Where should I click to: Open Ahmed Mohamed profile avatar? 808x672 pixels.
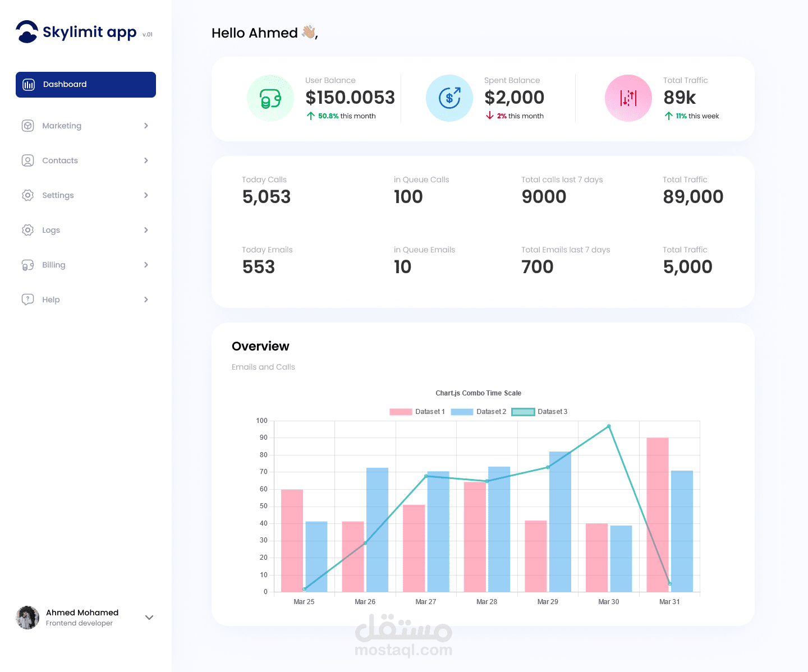27,618
